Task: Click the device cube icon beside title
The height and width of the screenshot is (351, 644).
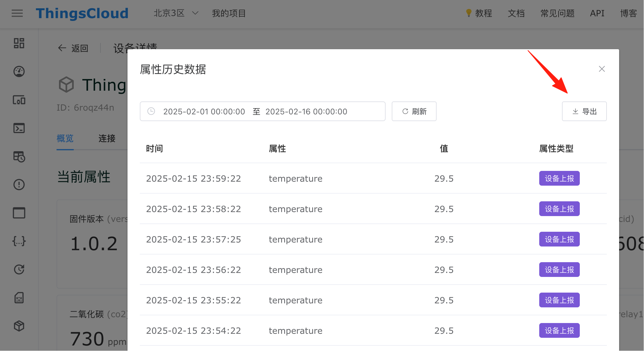Action: pyautogui.click(x=66, y=85)
